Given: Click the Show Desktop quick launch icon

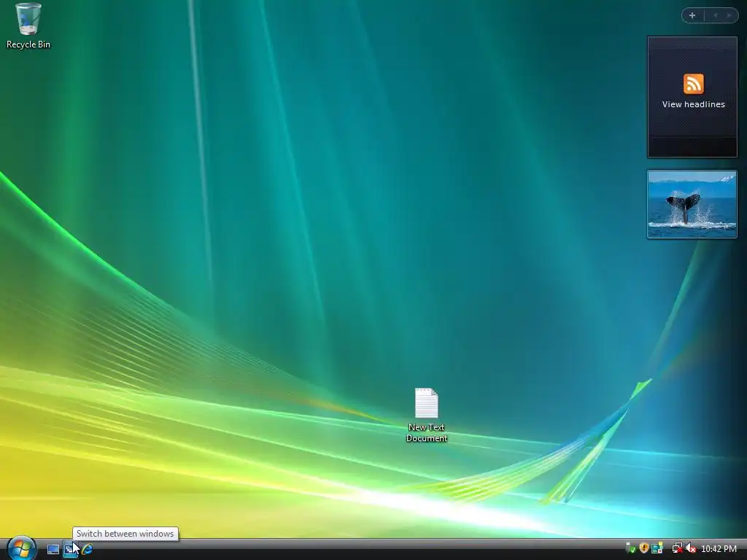Looking at the screenshot, I should (53, 549).
